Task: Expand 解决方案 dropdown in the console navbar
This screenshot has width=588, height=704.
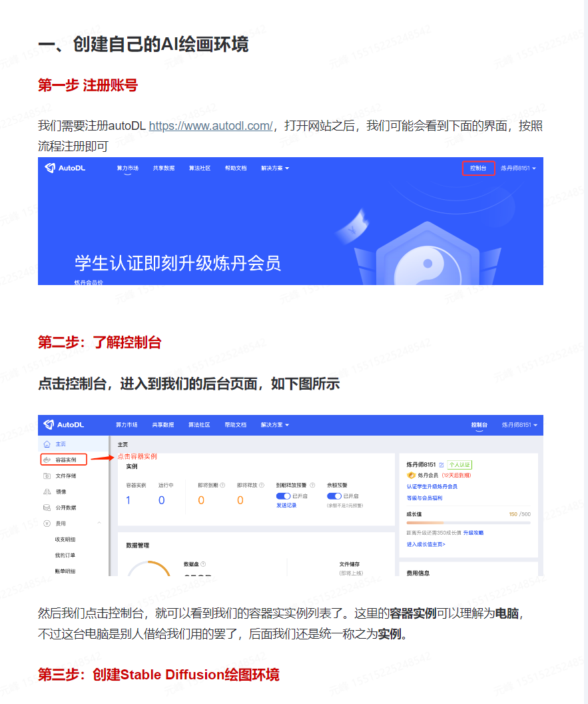Action: click(x=275, y=425)
